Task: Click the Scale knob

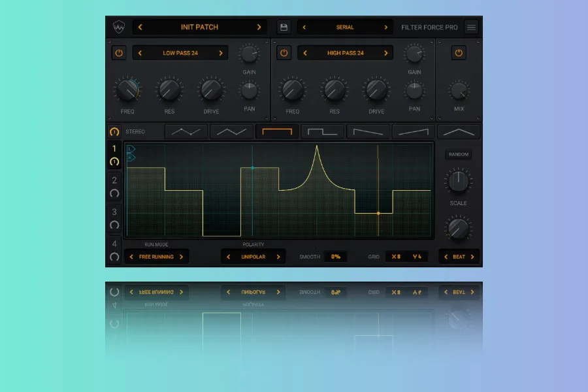Action: [459, 181]
